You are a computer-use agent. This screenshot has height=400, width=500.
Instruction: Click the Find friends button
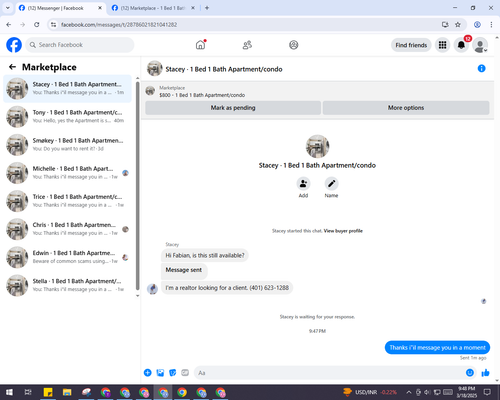click(411, 45)
